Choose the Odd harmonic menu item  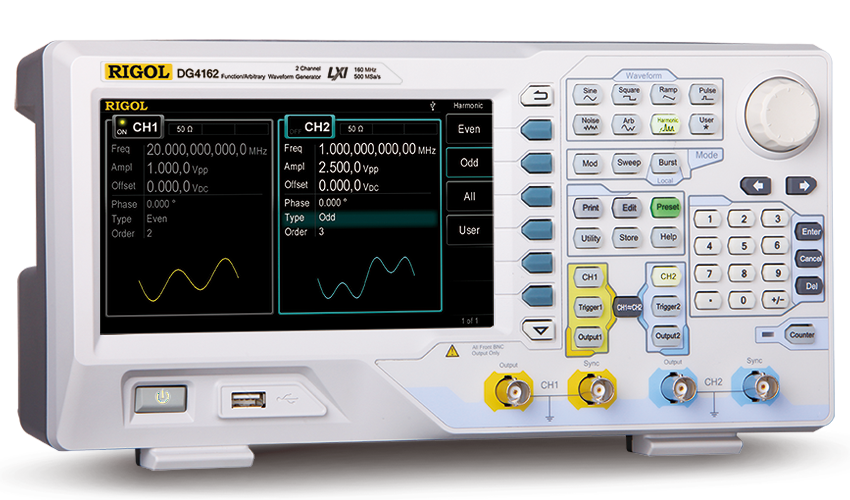469,163
